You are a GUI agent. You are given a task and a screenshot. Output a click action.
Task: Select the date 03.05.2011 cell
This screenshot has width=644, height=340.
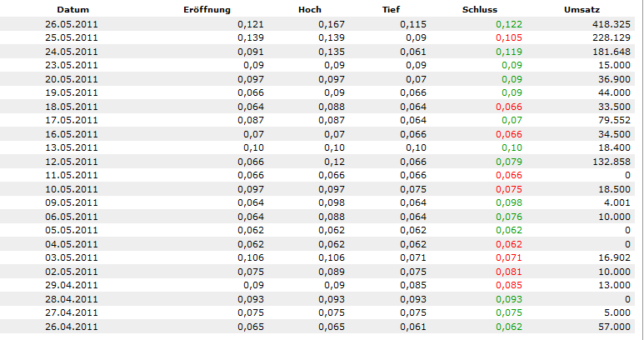pos(72,258)
